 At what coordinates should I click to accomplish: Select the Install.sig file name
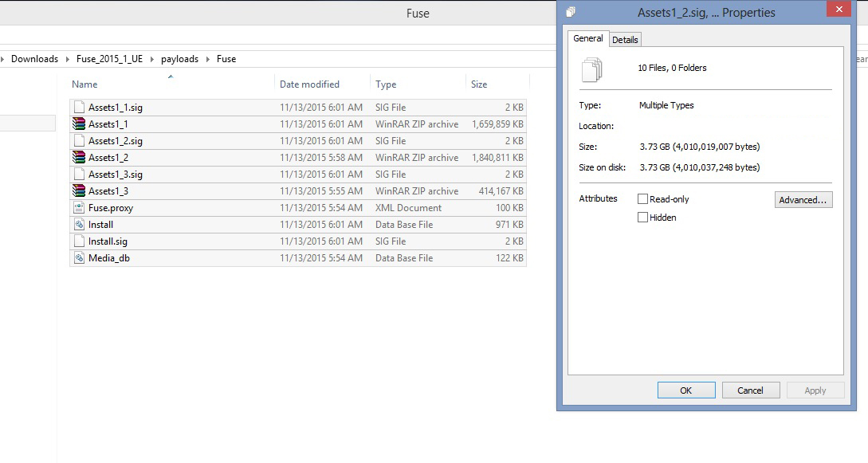(108, 241)
